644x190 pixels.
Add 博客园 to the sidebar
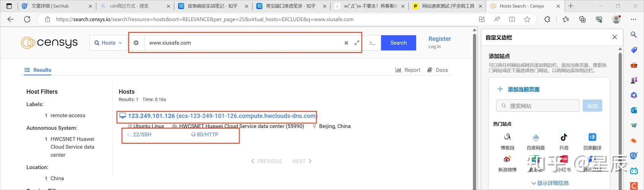[x=507, y=141]
